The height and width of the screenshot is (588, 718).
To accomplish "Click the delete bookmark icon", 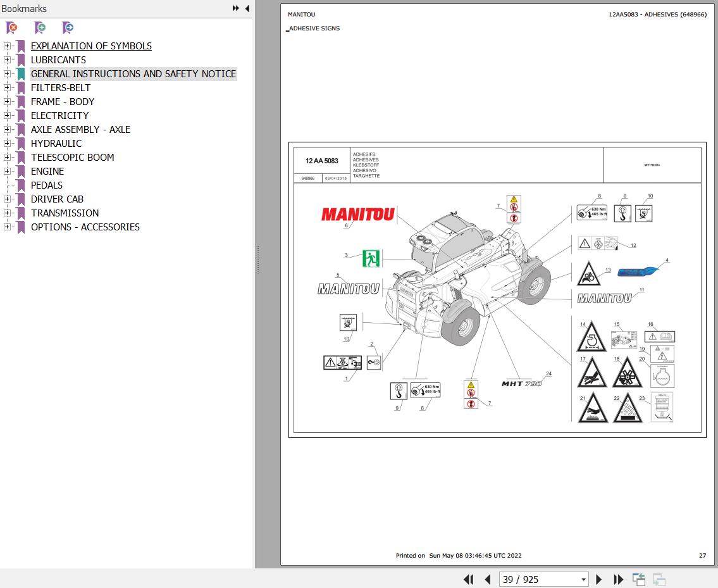I will click(11, 28).
